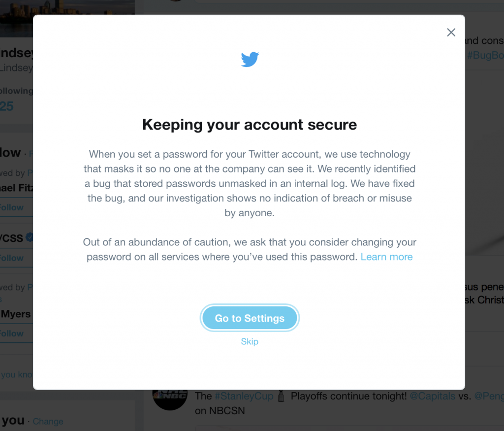Follow the account above the CSS suggestion
This screenshot has width=504, height=431.
coord(12,207)
